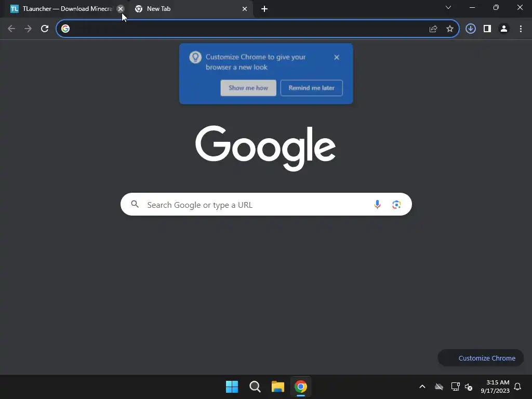Go back with the back arrow
Screen dimensions: 532x399
[x=11, y=29]
